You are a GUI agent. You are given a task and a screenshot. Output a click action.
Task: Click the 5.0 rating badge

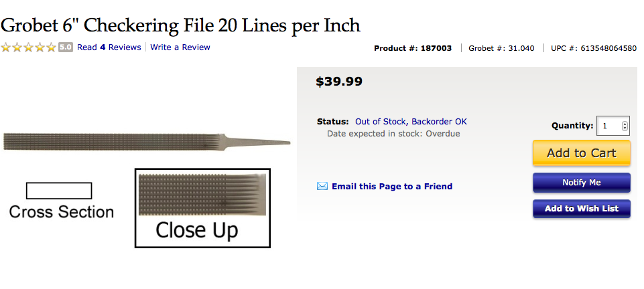point(66,47)
